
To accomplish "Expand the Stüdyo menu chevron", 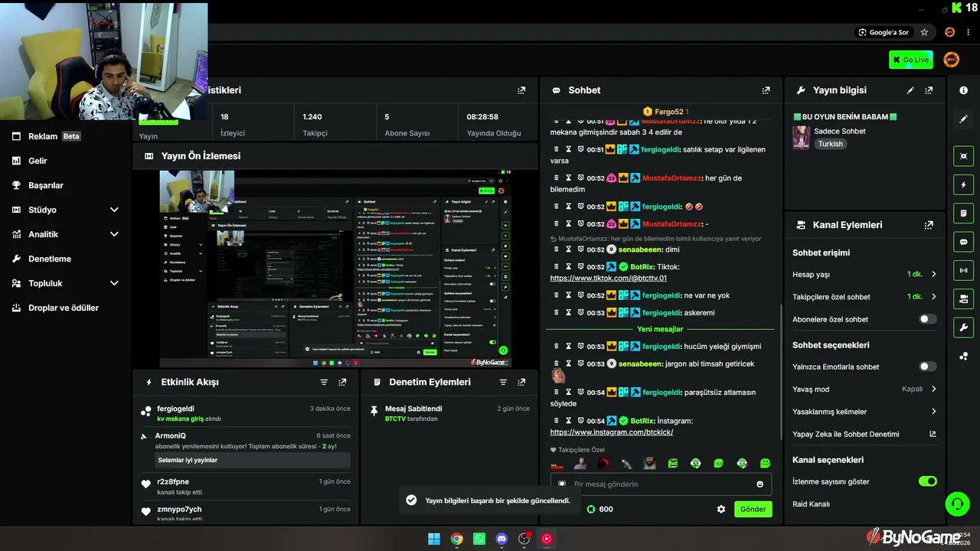I will coord(114,210).
